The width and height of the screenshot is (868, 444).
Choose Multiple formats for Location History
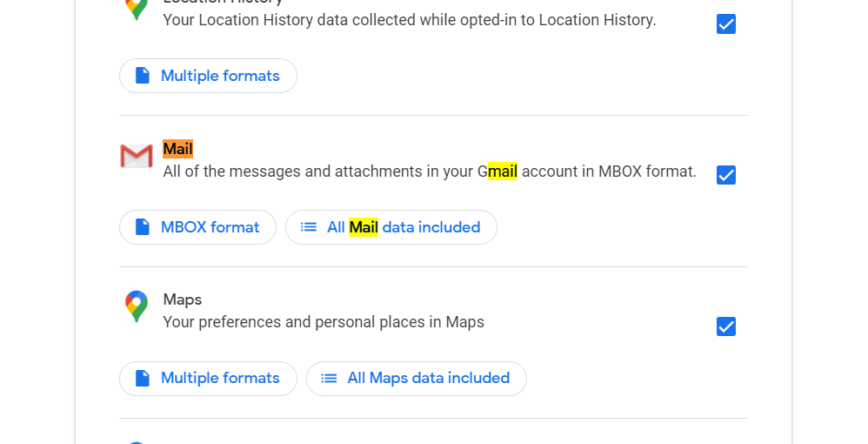[x=208, y=76]
